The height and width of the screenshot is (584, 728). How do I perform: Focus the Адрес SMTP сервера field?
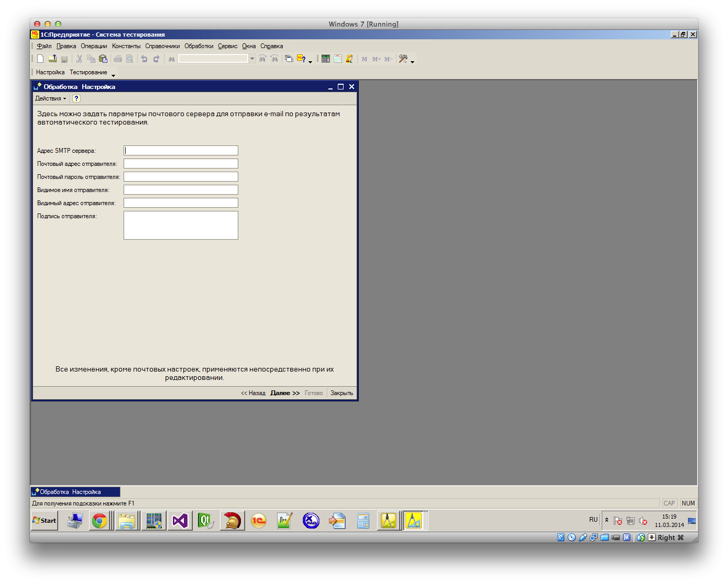click(181, 151)
